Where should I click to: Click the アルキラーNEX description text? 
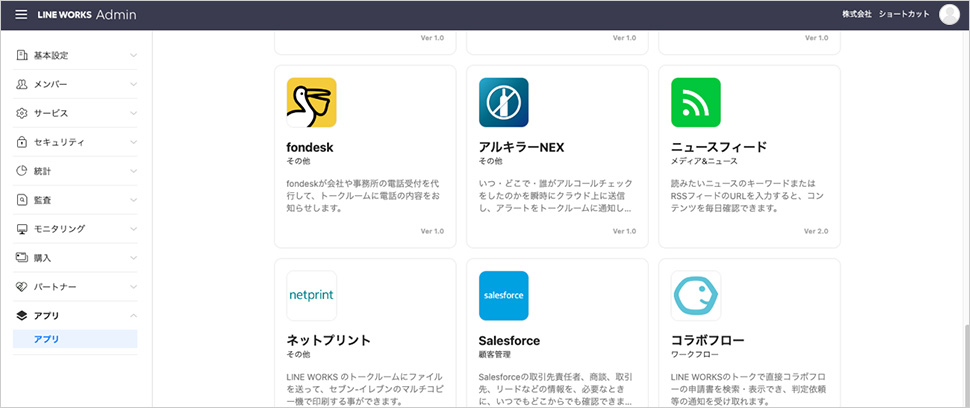(556, 197)
